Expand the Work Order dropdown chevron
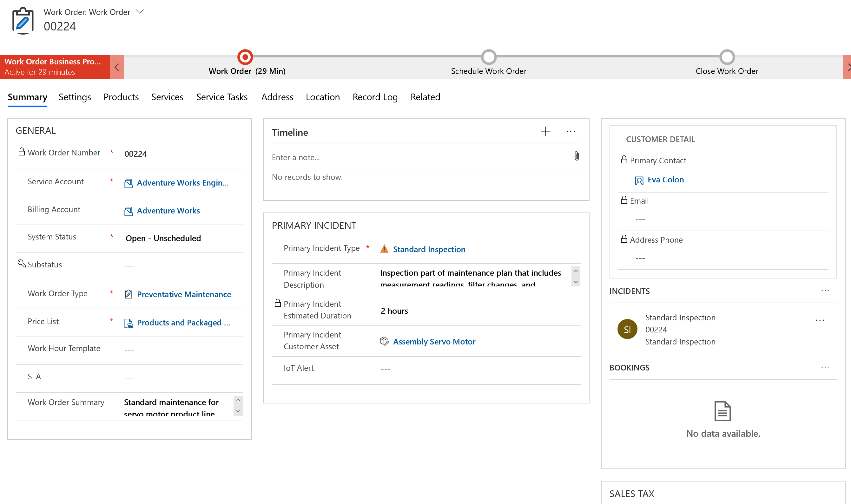Image resolution: width=851 pixels, height=504 pixels. 139,11
